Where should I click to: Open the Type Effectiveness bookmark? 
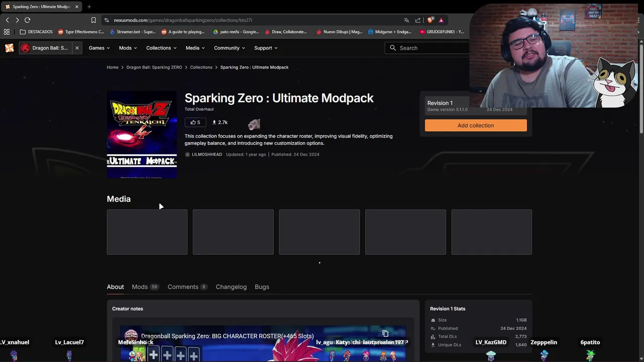click(x=81, y=32)
